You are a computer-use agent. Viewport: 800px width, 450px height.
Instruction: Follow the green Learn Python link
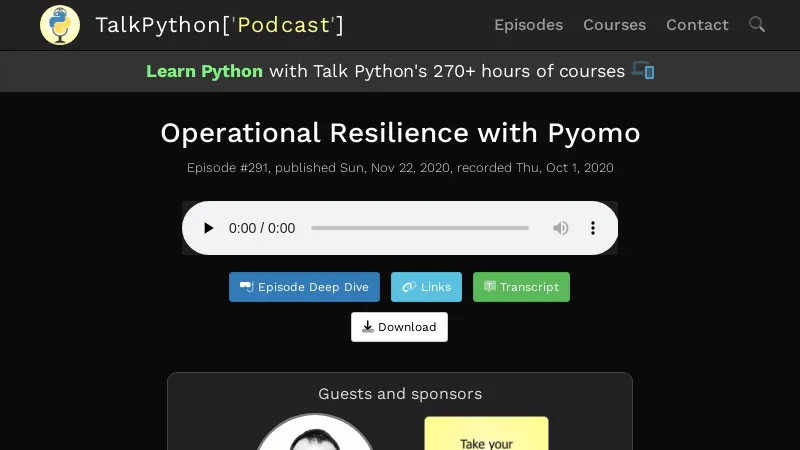[x=204, y=71]
